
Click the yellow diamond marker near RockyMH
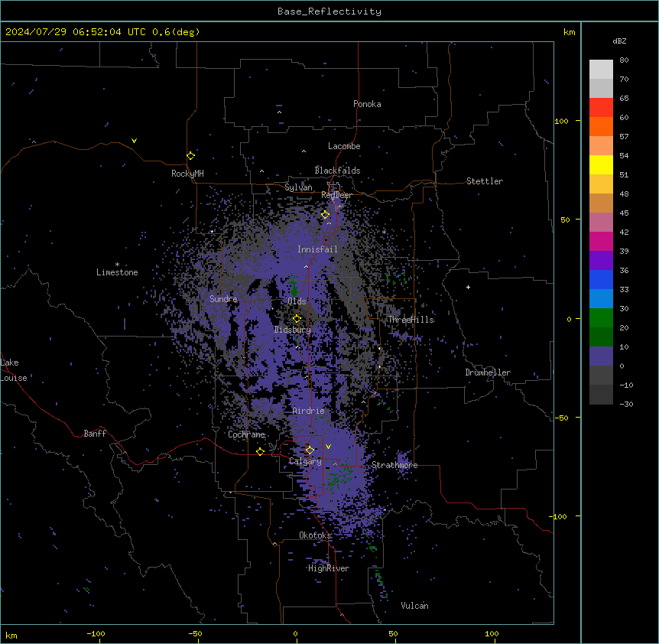click(190, 156)
